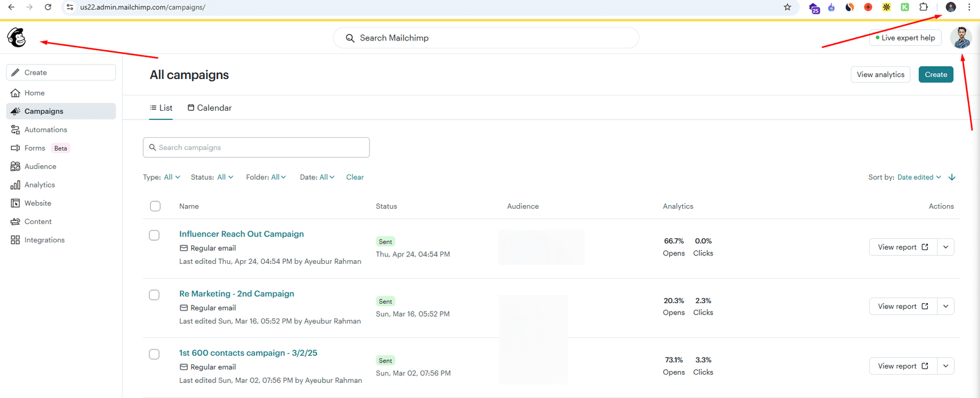Click the Website icon in the sidebar
Screen dimensions: 980x398
pos(15,203)
